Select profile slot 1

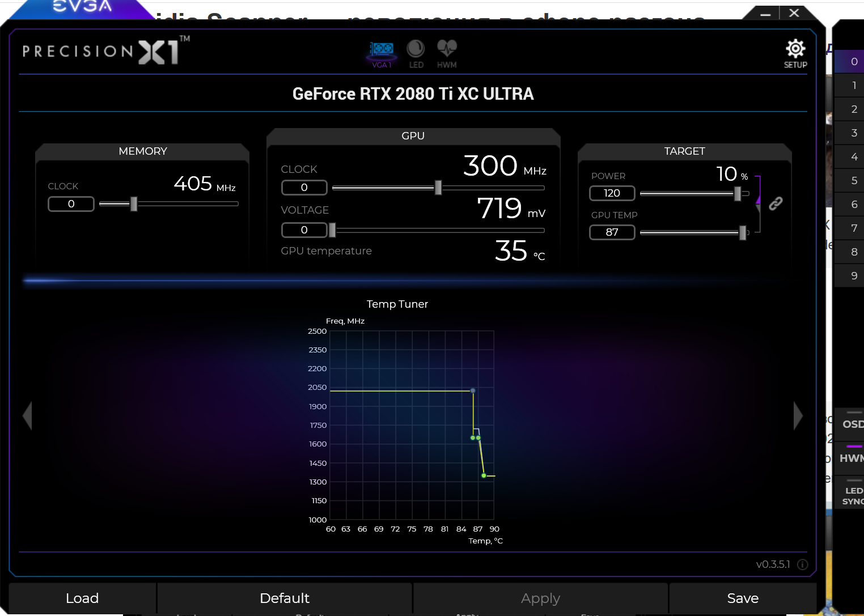coord(850,85)
